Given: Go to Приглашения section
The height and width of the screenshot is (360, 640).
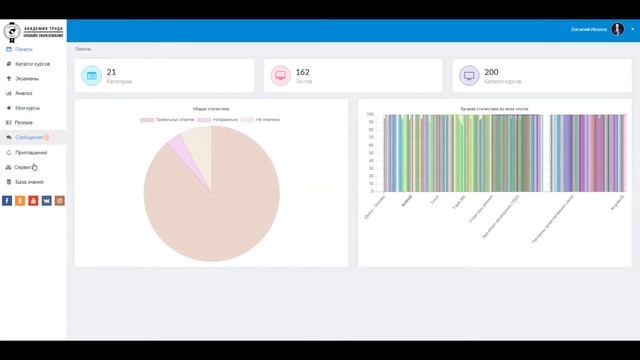Looking at the screenshot, I should pos(31,152).
